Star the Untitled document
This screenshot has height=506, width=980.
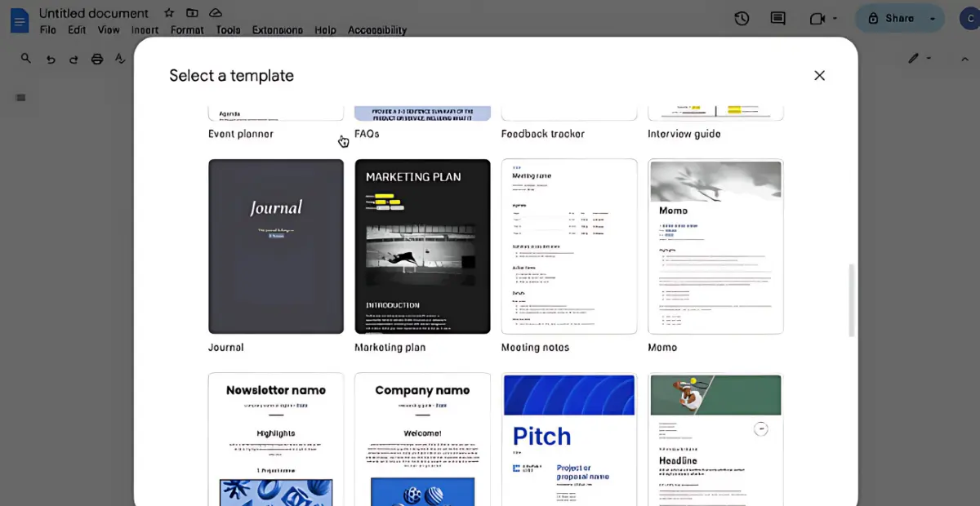[169, 13]
